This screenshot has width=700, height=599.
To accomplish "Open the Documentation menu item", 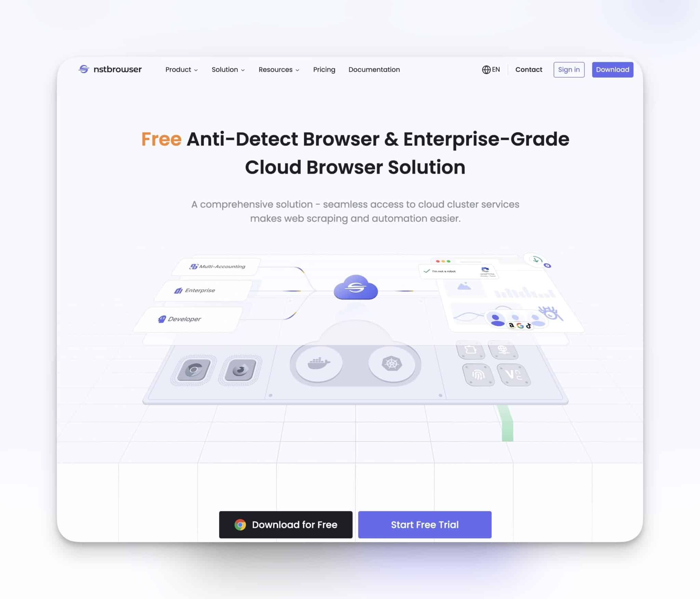I will click(374, 69).
